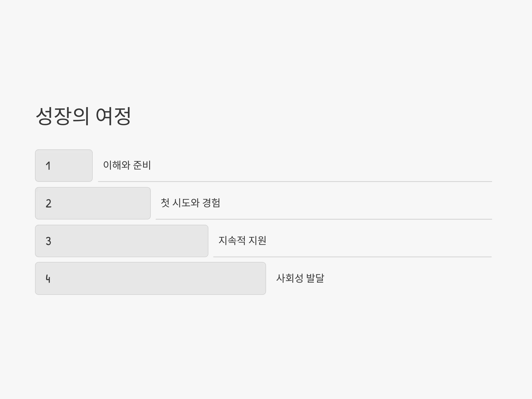Select the "사회성 발달" text label

pyautogui.click(x=300, y=278)
